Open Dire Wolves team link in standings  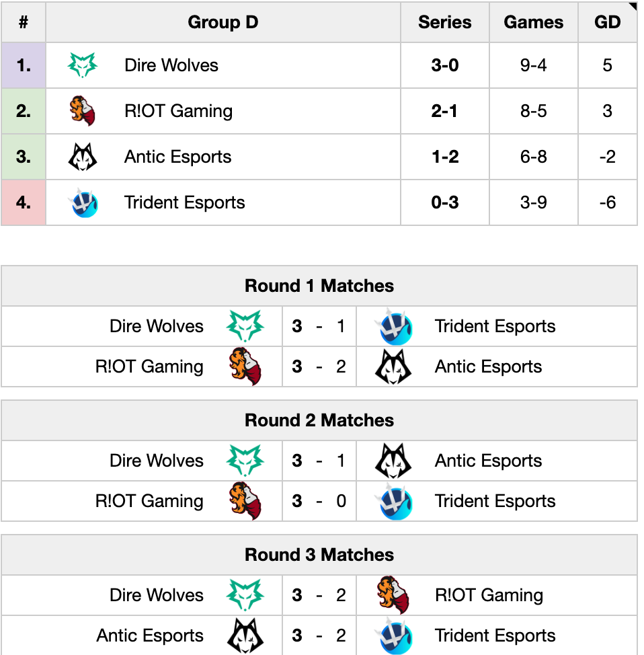point(171,65)
